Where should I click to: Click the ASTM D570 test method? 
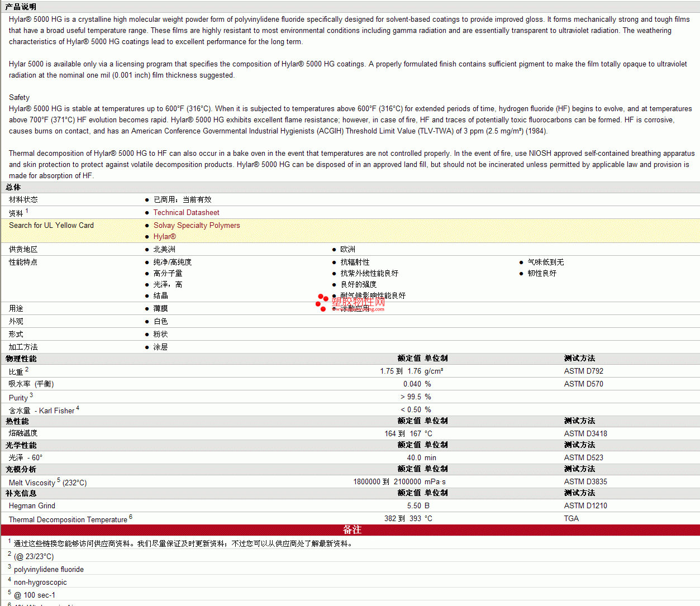(584, 384)
